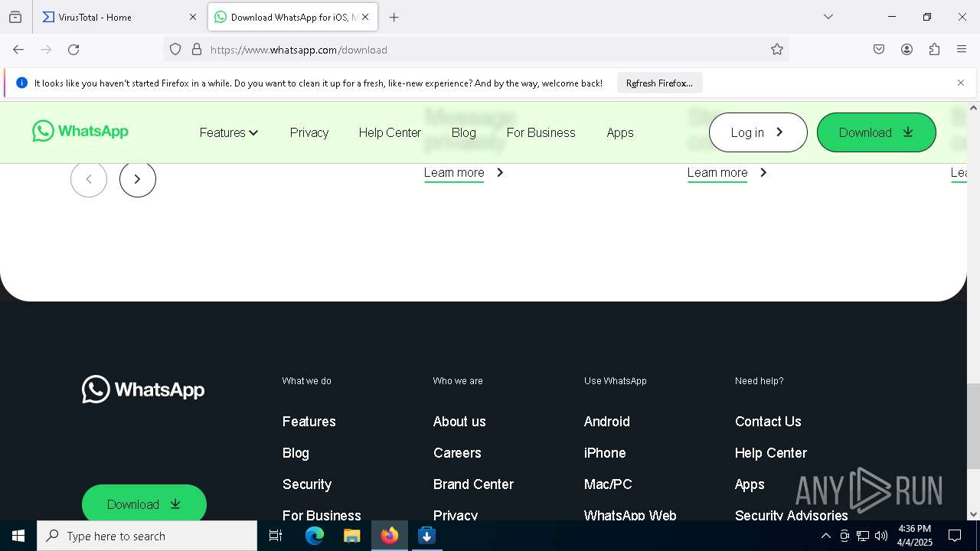Open the blue download-arrow app on taskbar
This screenshot has width=980, height=551.
427,536
